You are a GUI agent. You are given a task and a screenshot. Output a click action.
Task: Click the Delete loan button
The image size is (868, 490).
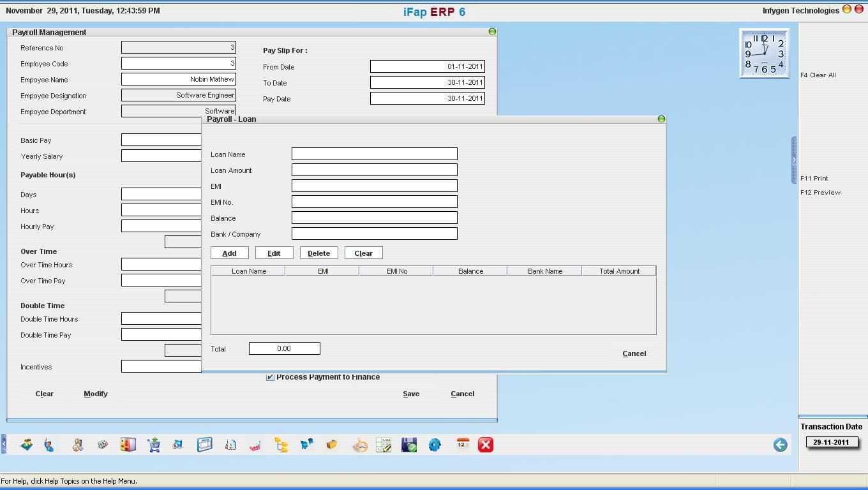(x=318, y=253)
